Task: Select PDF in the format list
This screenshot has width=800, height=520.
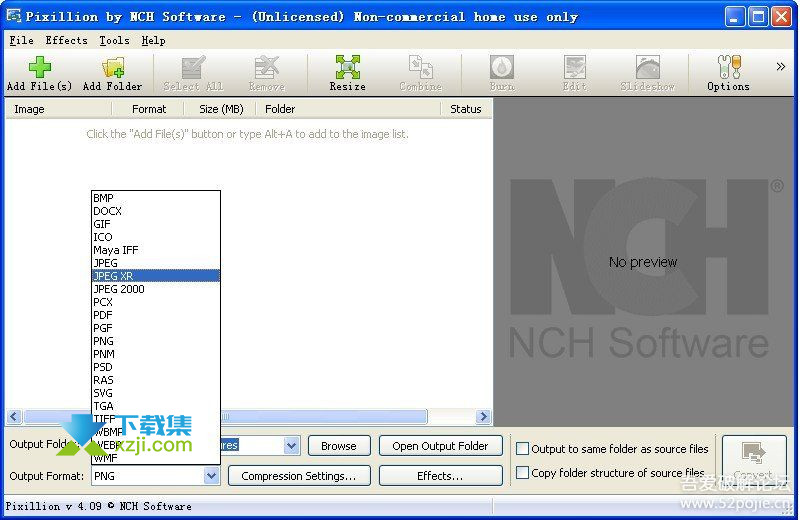Action: (x=156, y=315)
